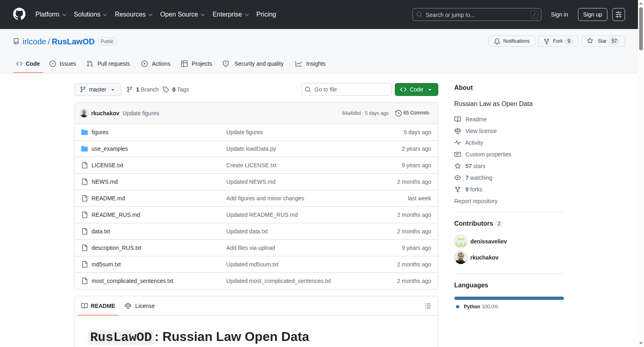The image size is (644, 347).
Task: Open the irlcode owner link
Action: [x=34, y=42]
